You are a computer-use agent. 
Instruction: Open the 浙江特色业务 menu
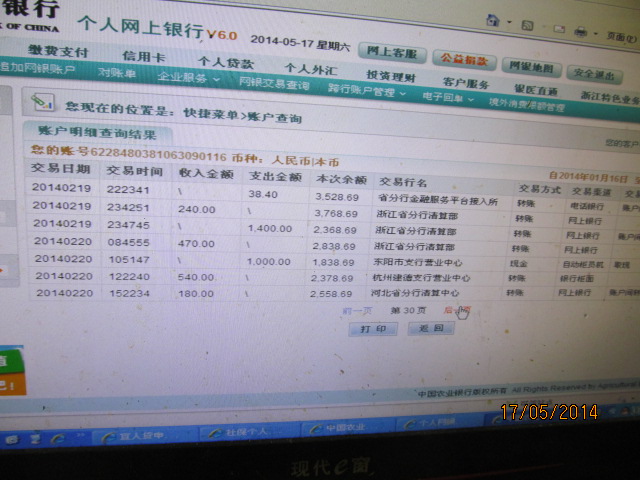(610, 97)
